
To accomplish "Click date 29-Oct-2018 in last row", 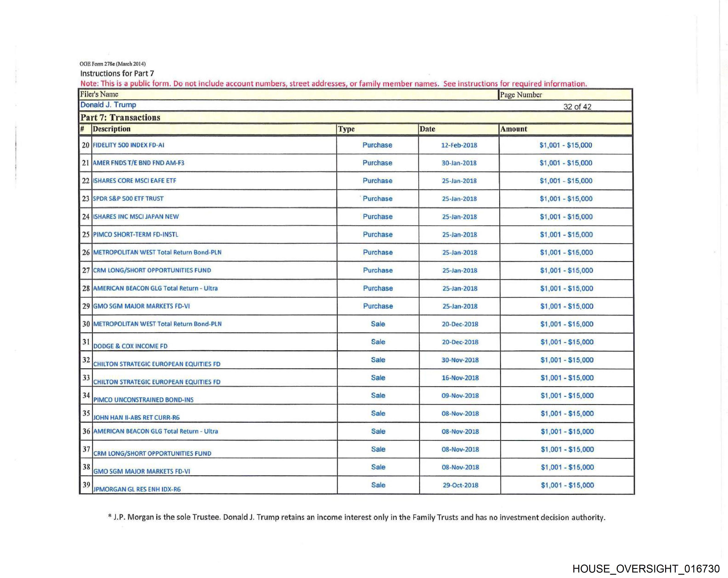I will point(460,485).
